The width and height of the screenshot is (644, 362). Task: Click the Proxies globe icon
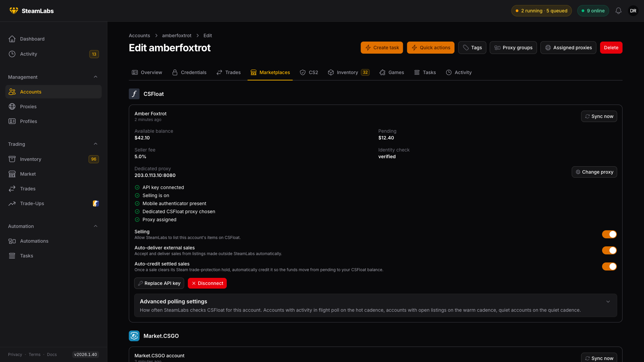tap(12, 107)
